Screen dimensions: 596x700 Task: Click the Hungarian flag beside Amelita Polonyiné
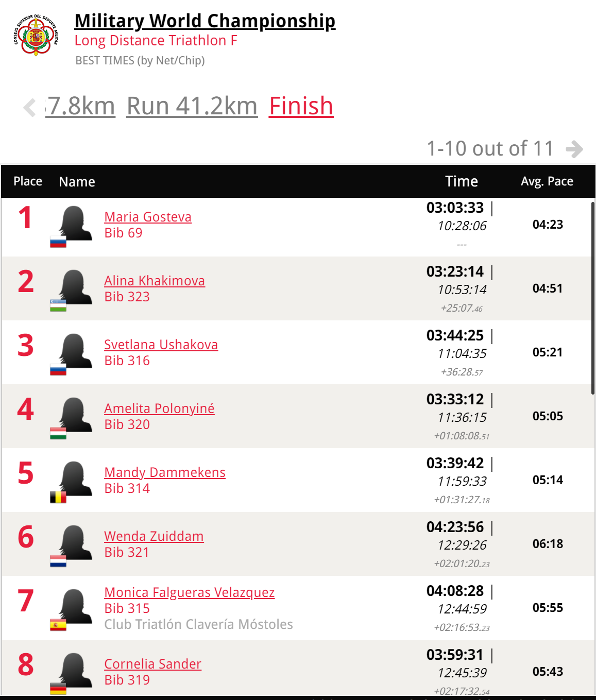point(58,433)
